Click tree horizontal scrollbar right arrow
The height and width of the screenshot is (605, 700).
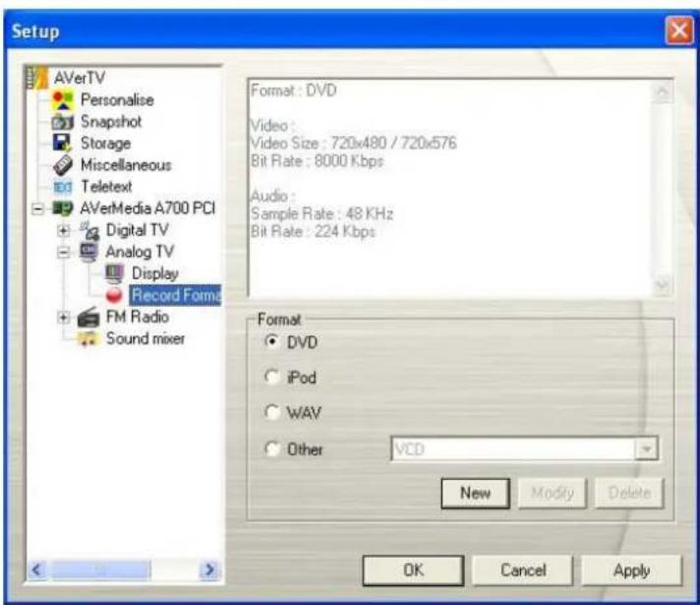pos(209,570)
